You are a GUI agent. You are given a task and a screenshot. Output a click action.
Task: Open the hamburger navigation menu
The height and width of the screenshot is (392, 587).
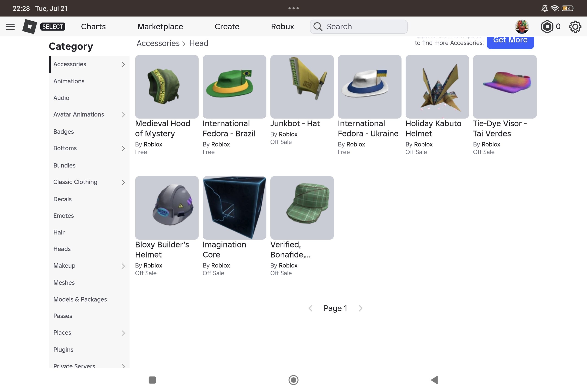pyautogui.click(x=10, y=27)
